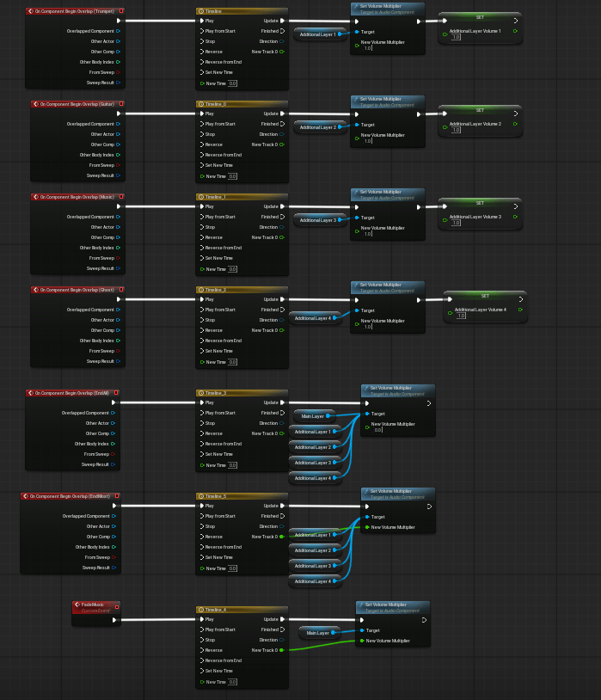
Task: Click the Sweep Result pin on the Music overlap event
Action: point(118,268)
